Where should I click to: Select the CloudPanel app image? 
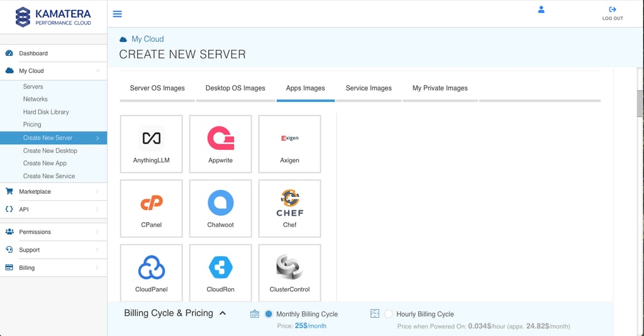151,272
